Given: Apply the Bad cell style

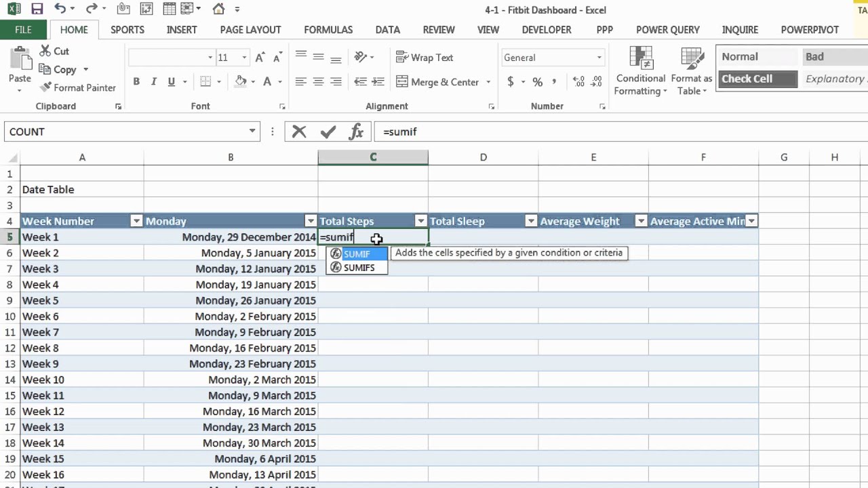Looking at the screenshot, I should click(835, 57).
